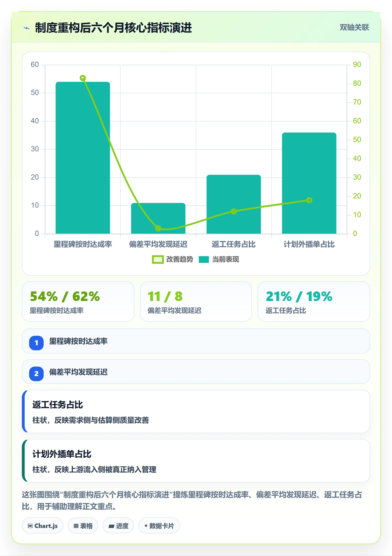Open the 21% / 19% data card
This screenshot has height=556, width=392.
pos(314,302)
